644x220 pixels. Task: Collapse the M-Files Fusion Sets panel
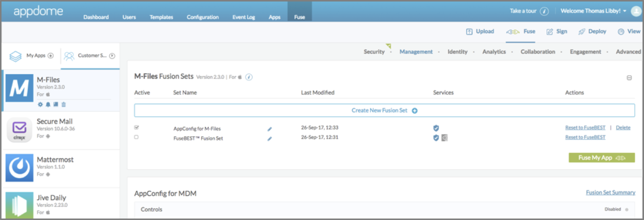(x=629, y=78)
